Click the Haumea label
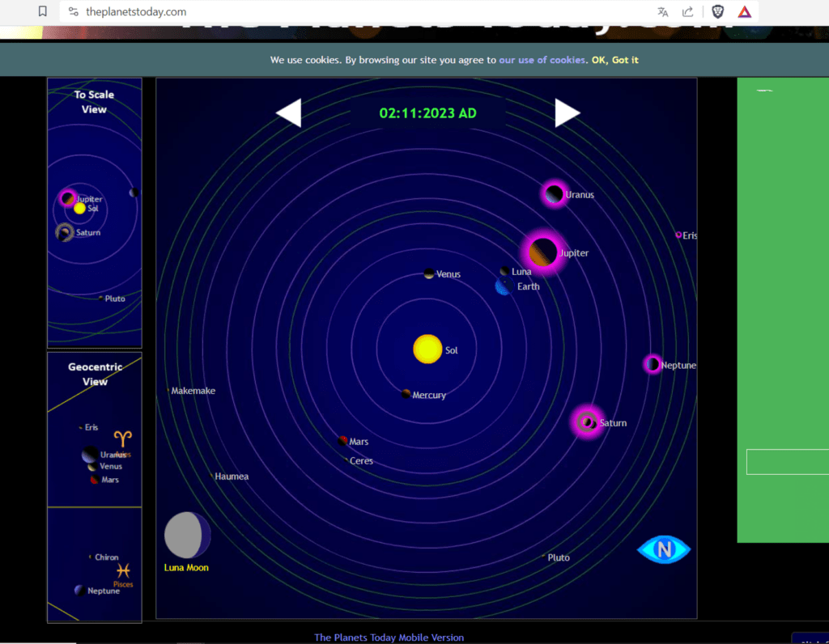 (x=232, y=476)
